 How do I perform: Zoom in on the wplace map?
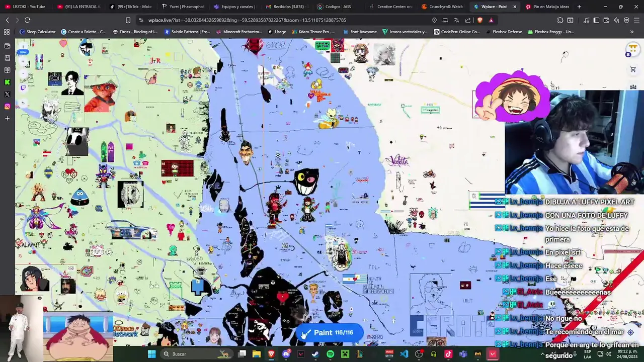point(23,62)
